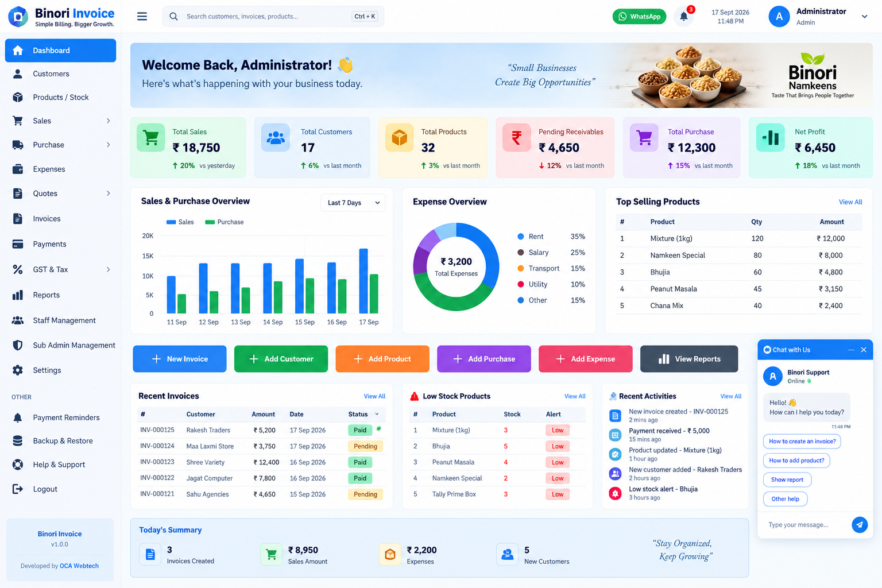Viewport: 882px width, 588px height.
Task: Click the Staff Management people icon
Action: [18, 320]
